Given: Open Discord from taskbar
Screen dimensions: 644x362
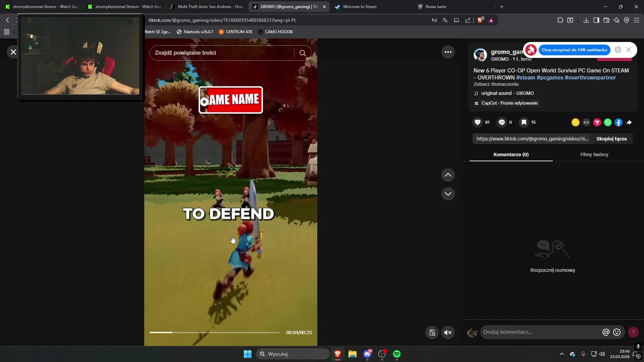Looking at the screenshot, I should [367, 354].
